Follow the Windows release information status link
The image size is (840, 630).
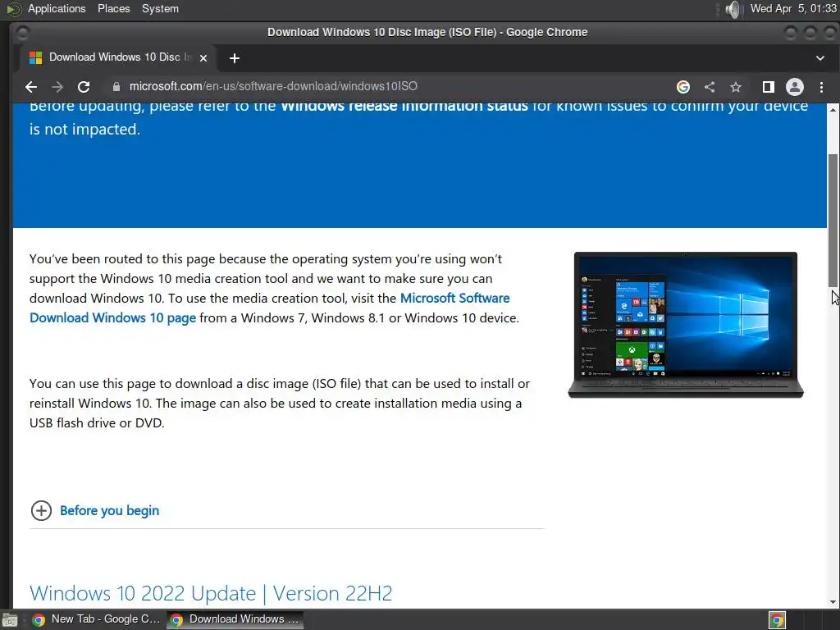point(404,106)
